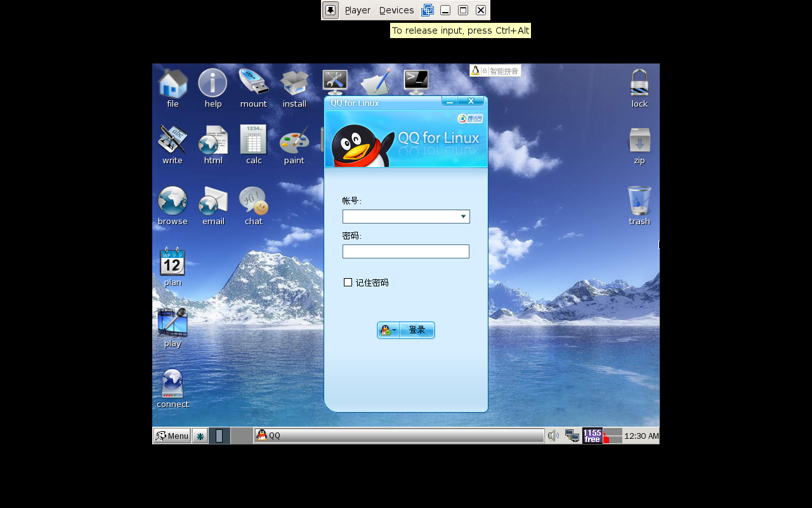The height and width of the screenshot is (508, 812).
Task: Open the email desktop icon
Action: (213, 201)
